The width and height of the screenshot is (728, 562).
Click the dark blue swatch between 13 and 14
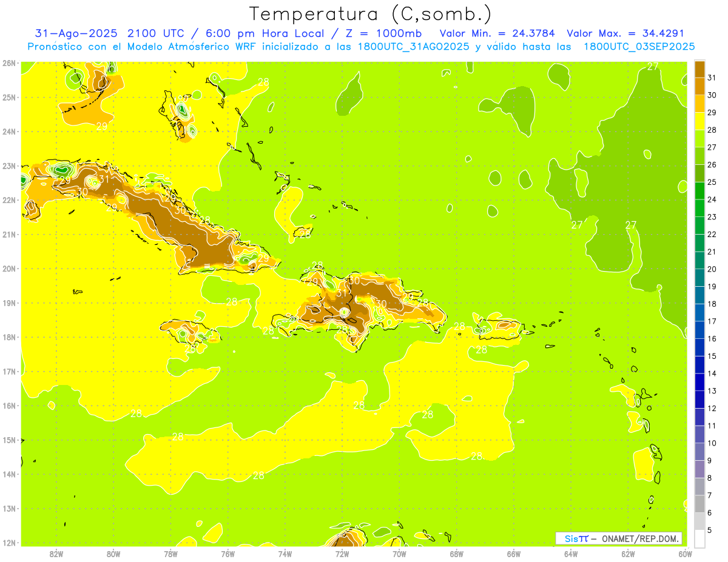click(x=699, y=382)
